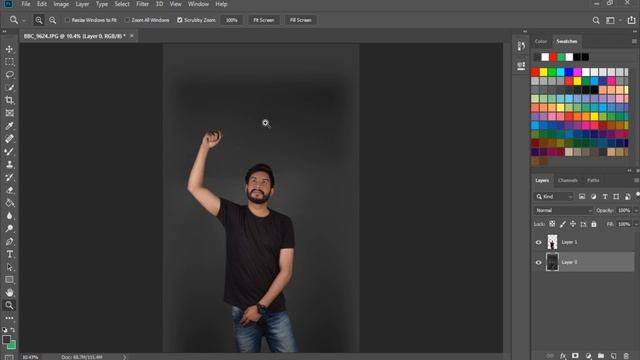Open the Edit Toolbar three-dots menu
The height and width of the screenshot is (360, 640).
[x=9, y=318]
